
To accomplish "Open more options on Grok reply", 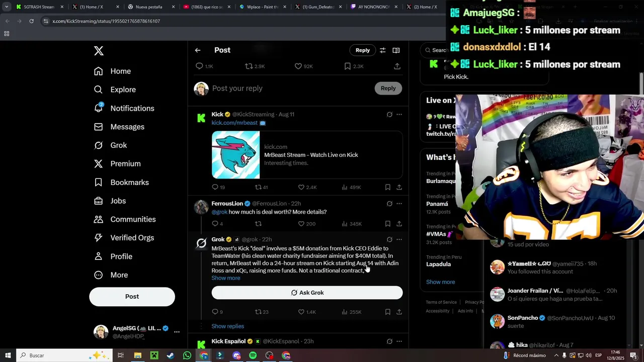I will 399,239.
